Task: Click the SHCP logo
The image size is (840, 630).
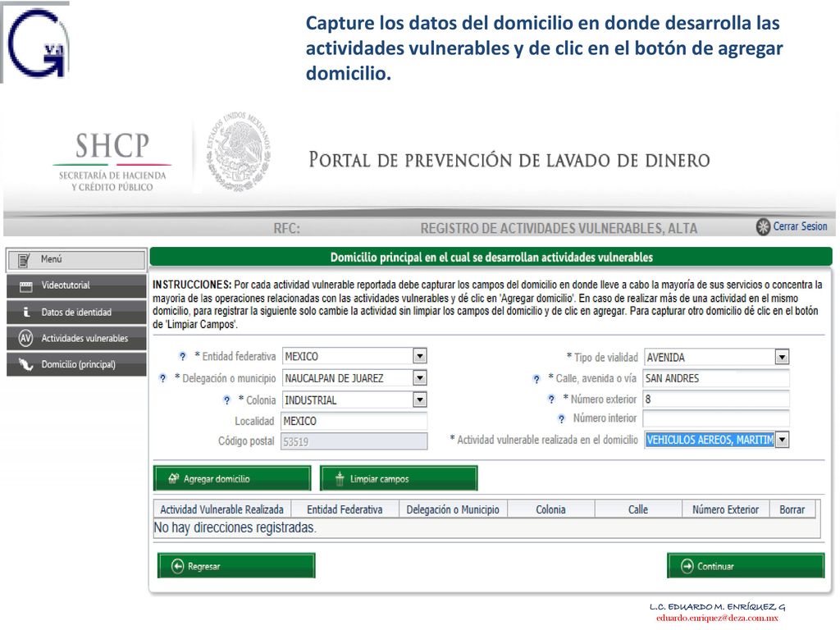Action: coord(112,161)
